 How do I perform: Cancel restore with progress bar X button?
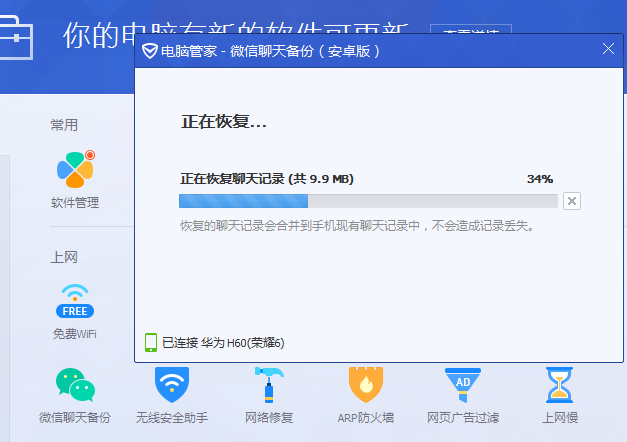pos(572,201)
